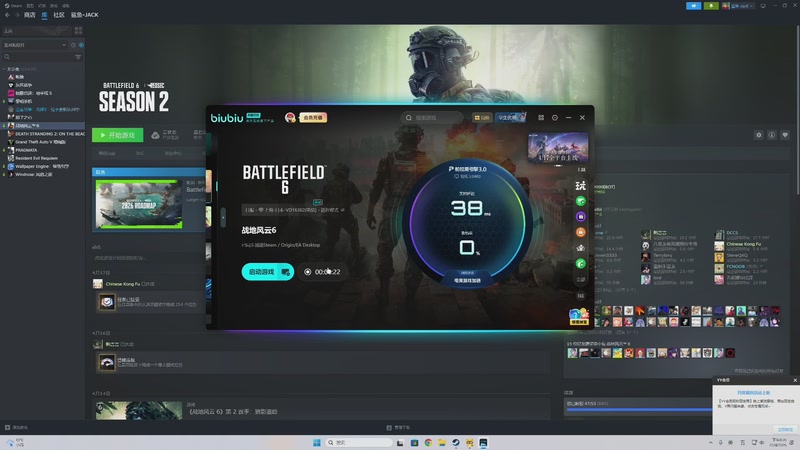Switch Steam library to grid view icon
The width and height of the screenshot is (800, 450).
point(78,31)
